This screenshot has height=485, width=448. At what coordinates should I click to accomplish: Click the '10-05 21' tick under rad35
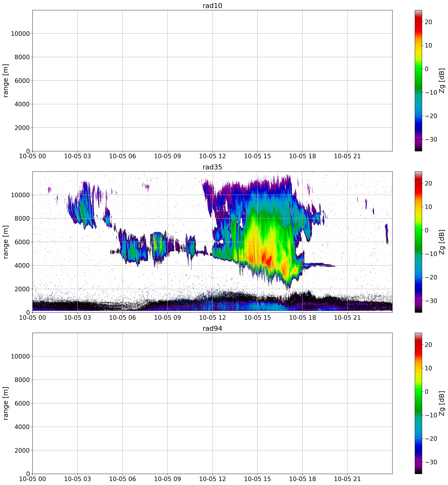point(347,317)
